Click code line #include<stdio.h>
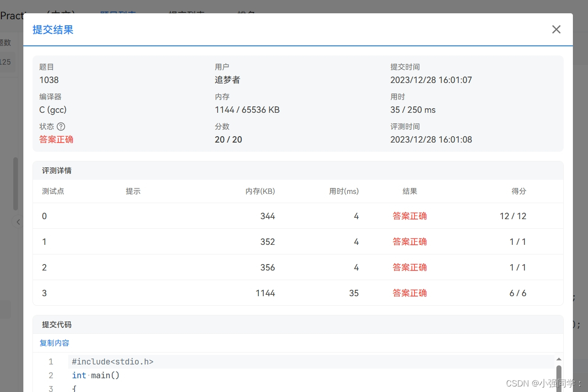588x392 pixels. click(x=113, y=362)
